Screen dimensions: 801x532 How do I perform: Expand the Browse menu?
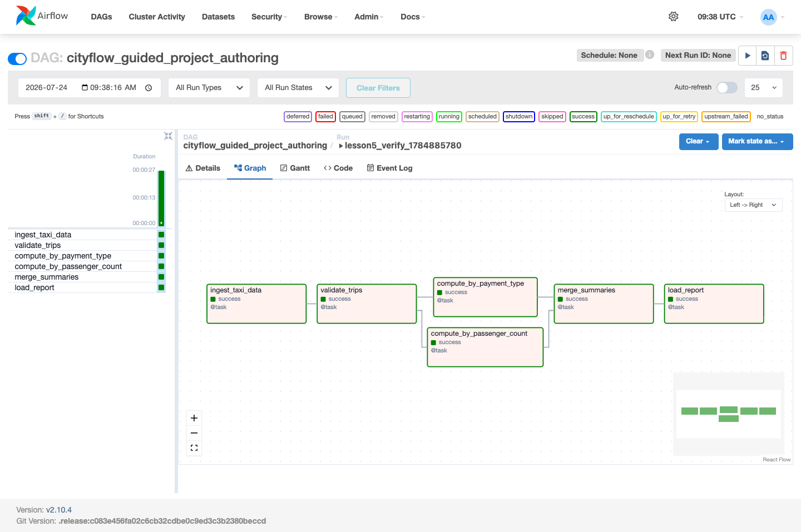tap(321, 17)
